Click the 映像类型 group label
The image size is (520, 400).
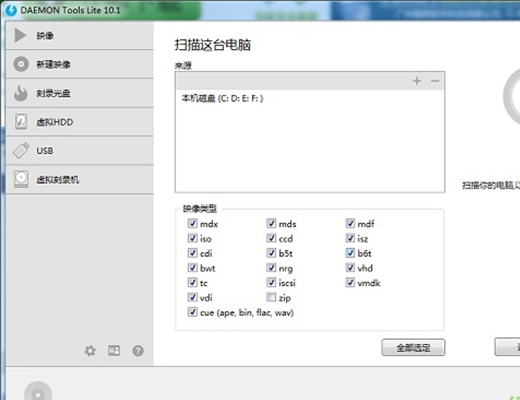click(200, 209)
